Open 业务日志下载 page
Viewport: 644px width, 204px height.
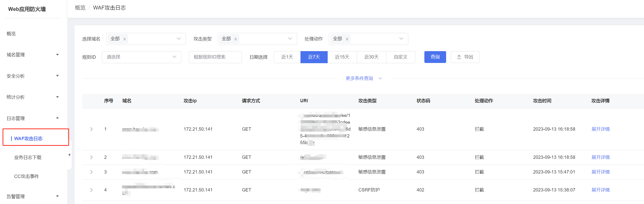(x=28, y=157)
